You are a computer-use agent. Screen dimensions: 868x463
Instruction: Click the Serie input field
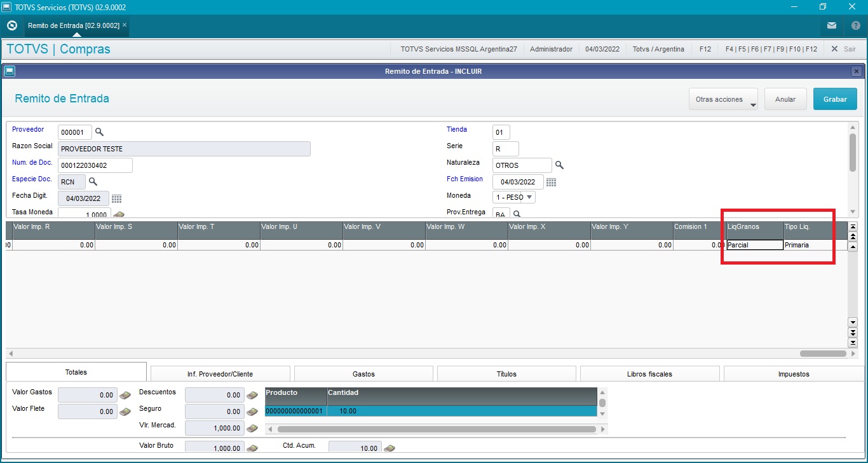click(x=506, y=149)
